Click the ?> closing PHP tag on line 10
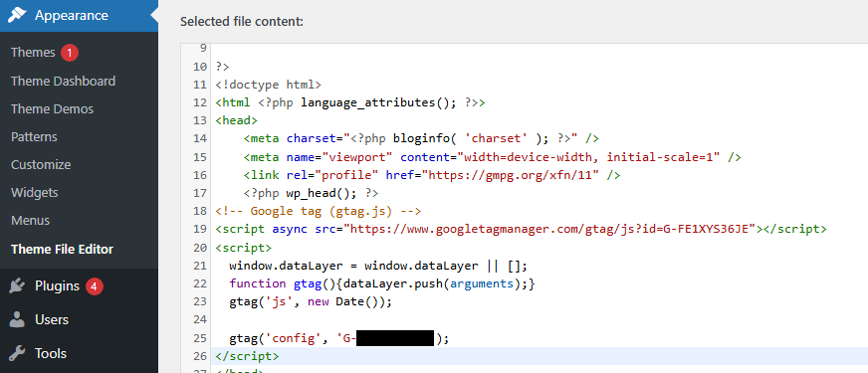Viewport: 868px width, 373px height. (223, 67)
